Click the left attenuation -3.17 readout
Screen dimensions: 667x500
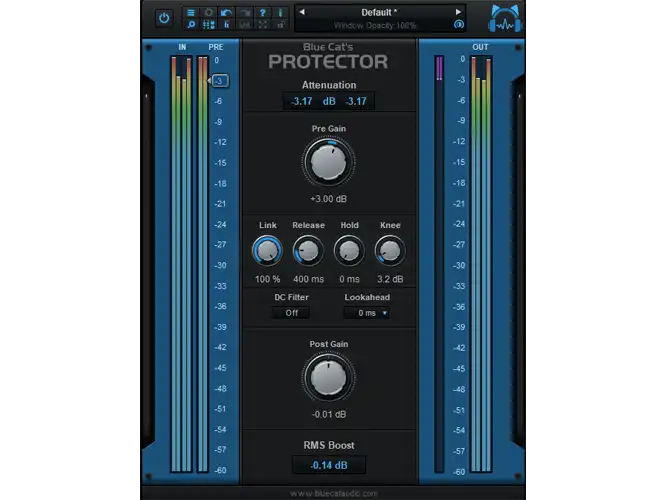pos(302,101)
